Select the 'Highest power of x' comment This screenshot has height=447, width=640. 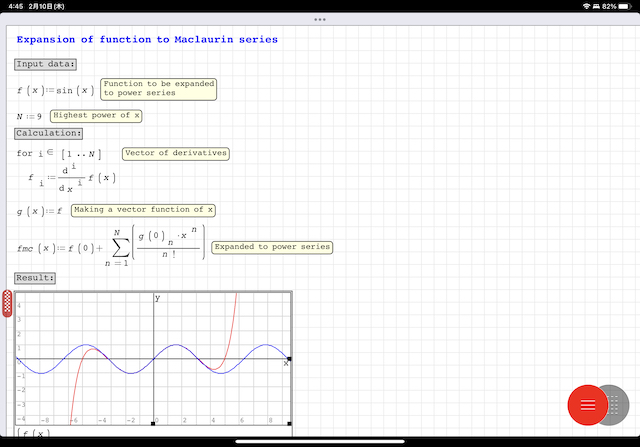point(96,116)
